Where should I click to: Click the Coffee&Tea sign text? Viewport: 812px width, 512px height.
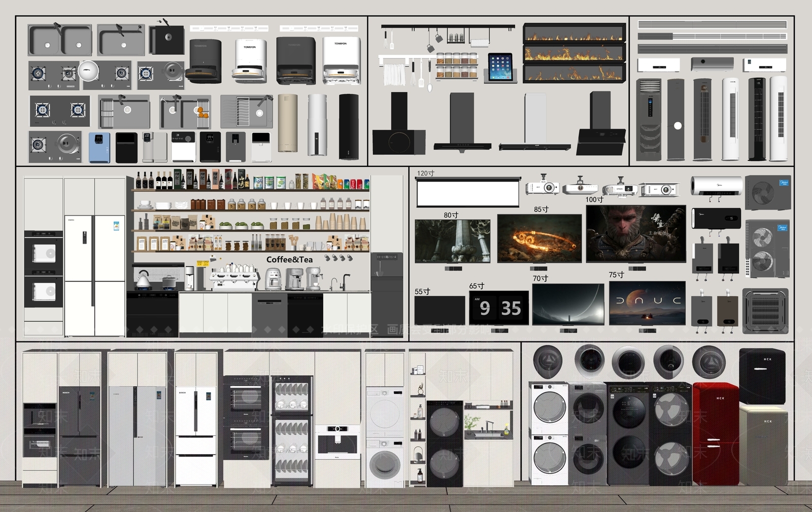tap(289, 259)
